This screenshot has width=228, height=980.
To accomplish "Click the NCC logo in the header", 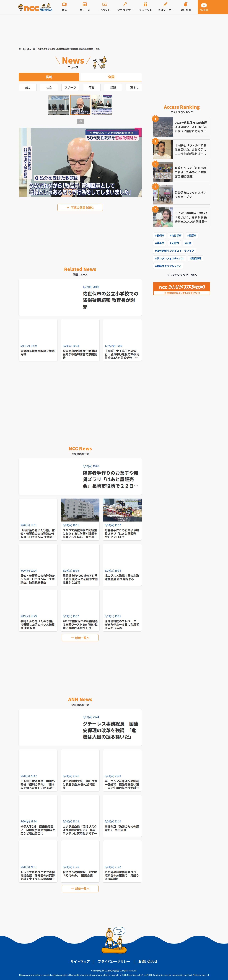I will click(x=35, y=7).
